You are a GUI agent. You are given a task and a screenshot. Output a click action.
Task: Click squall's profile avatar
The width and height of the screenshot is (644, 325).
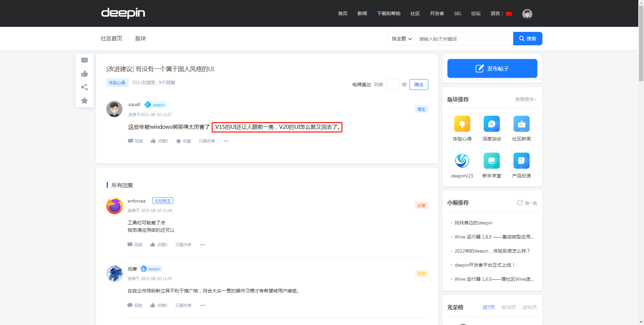point(114,109)
